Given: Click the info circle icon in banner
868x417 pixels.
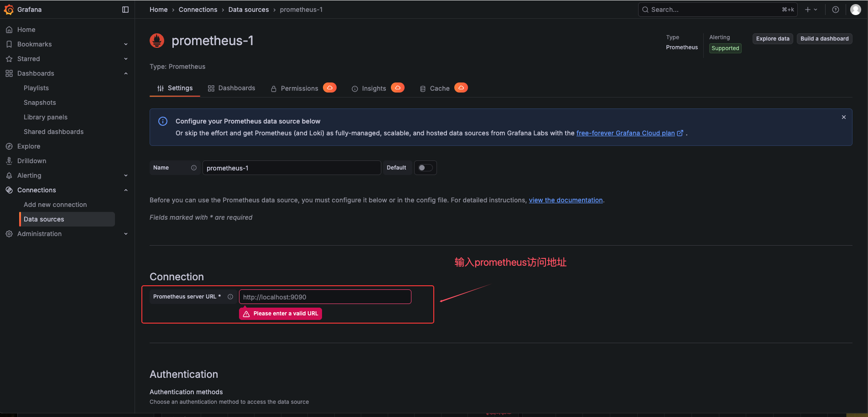Looking at the screenshot, I should tap(163, 121).
